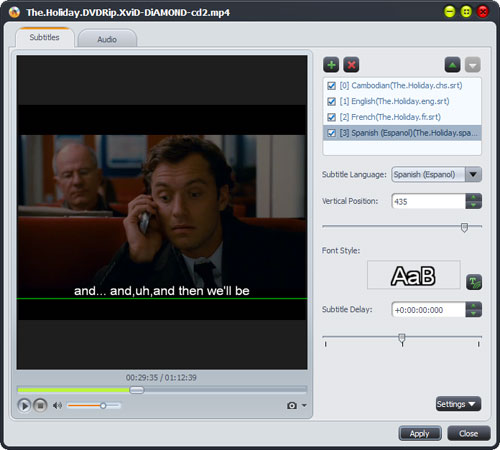The height and width of the screenshot is (450, 500).
Task: Maximize the window with the green title button
Action: click(x=466, y=12)
